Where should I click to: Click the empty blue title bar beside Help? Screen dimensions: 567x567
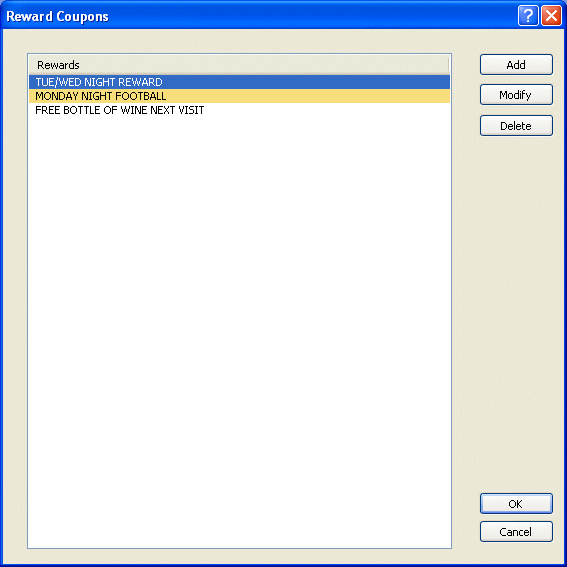point(313,16)
